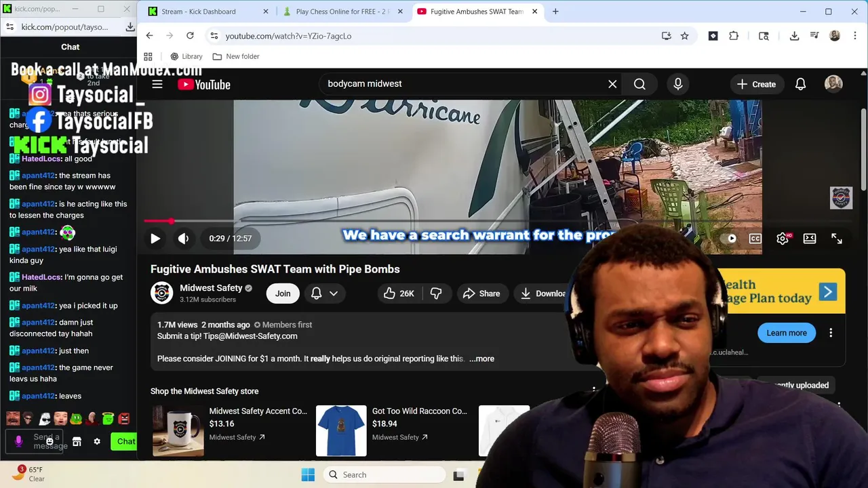Clear the YouTube search query
Image resolution: width=868 pixels, height=488 pixels.
(x=612, y=84)
